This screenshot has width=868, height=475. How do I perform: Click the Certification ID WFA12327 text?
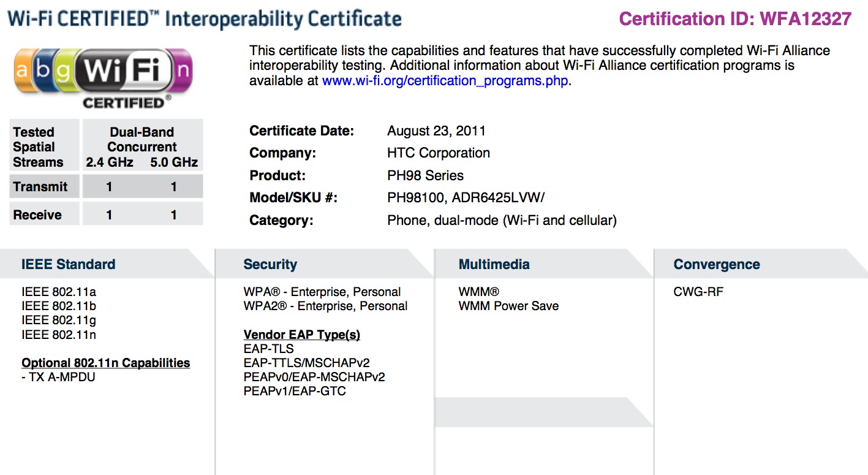point(735,19)
